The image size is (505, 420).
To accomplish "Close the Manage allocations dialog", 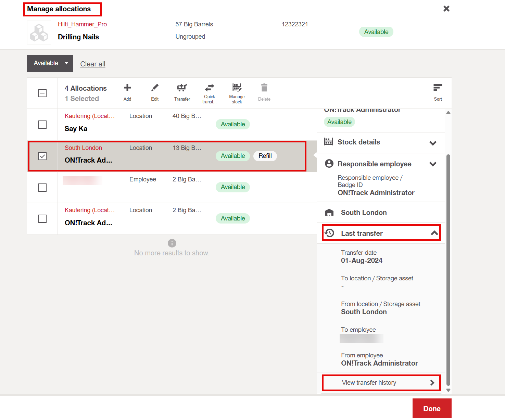I will pos(446,9).
